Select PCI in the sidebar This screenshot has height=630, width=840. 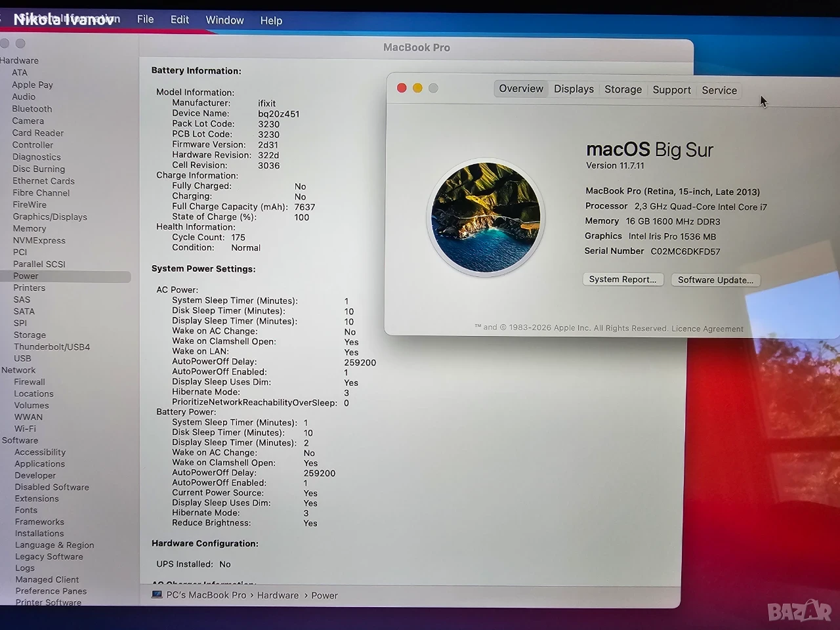[x=20, y=252]
